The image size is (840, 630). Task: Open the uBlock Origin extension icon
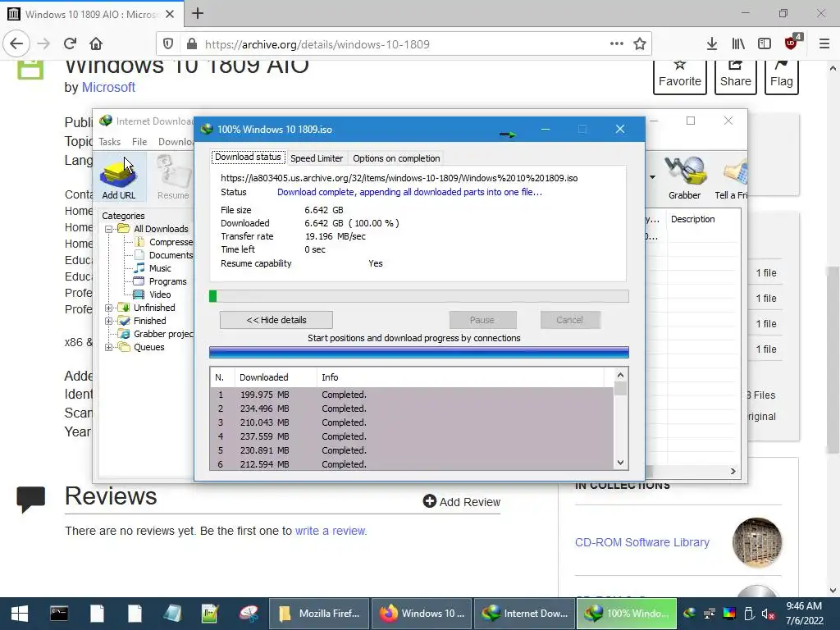tap(792, 43)
